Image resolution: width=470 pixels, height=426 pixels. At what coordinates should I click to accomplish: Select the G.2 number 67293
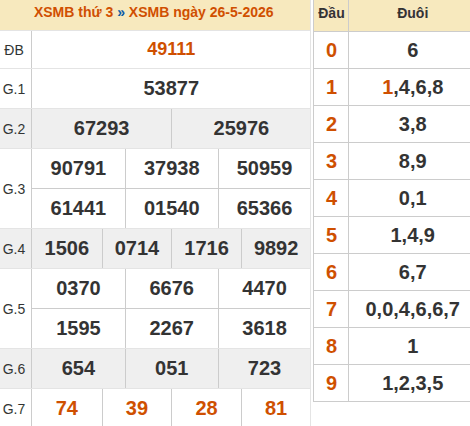click(101, 128)
